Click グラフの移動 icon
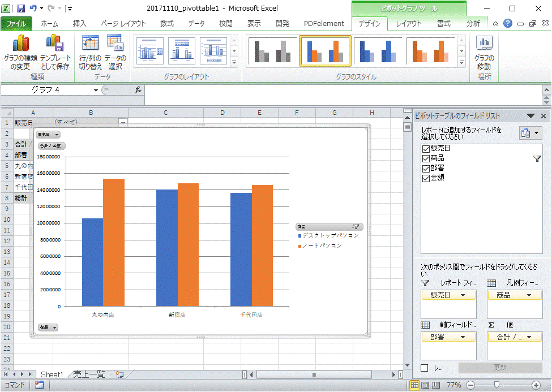 484,44
